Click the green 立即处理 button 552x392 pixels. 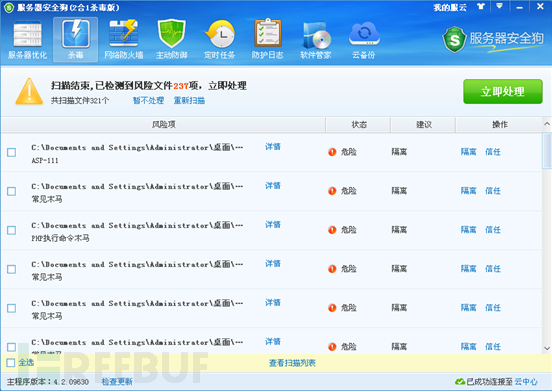click(x=503, y=91)
